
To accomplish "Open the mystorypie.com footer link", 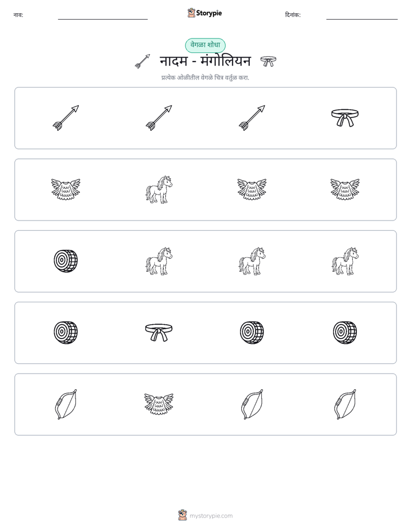I will click(211, 516).
